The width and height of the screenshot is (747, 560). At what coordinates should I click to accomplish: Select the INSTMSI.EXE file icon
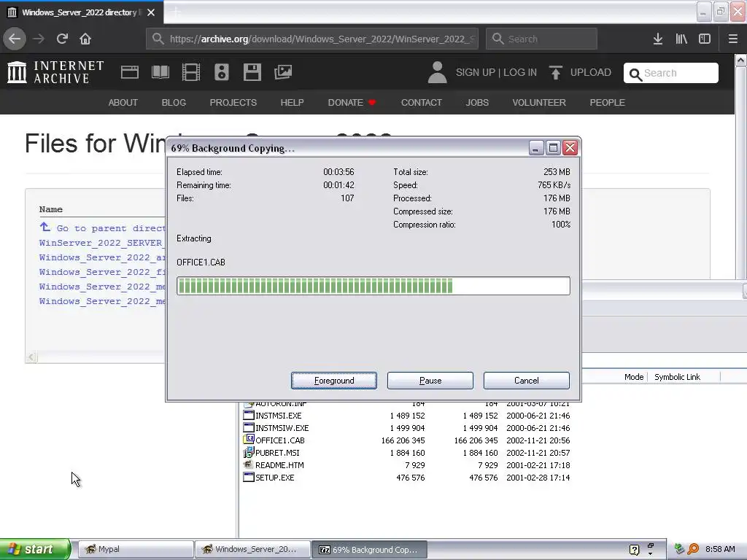click(x=249, y=415)
